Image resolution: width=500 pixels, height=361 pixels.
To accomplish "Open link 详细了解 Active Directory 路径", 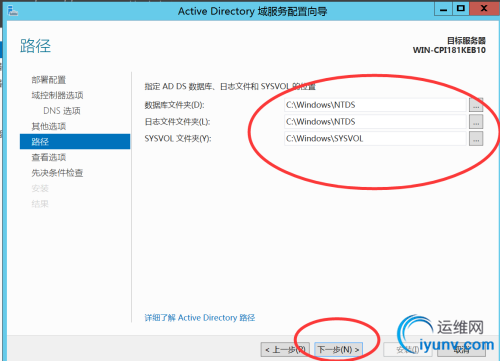I will pos(200,318).
